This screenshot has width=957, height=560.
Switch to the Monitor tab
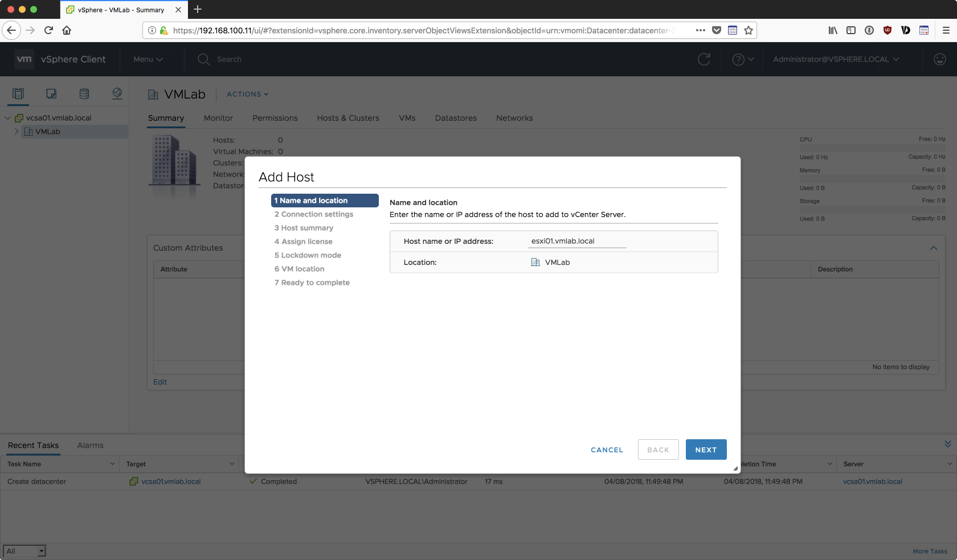[x=218, y=118]
